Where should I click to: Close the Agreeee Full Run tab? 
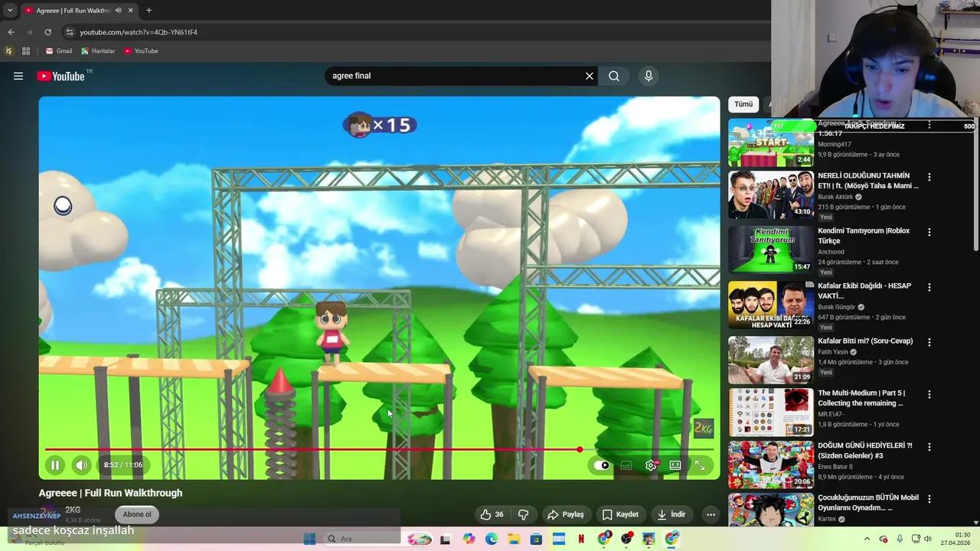tap(130, 11)
